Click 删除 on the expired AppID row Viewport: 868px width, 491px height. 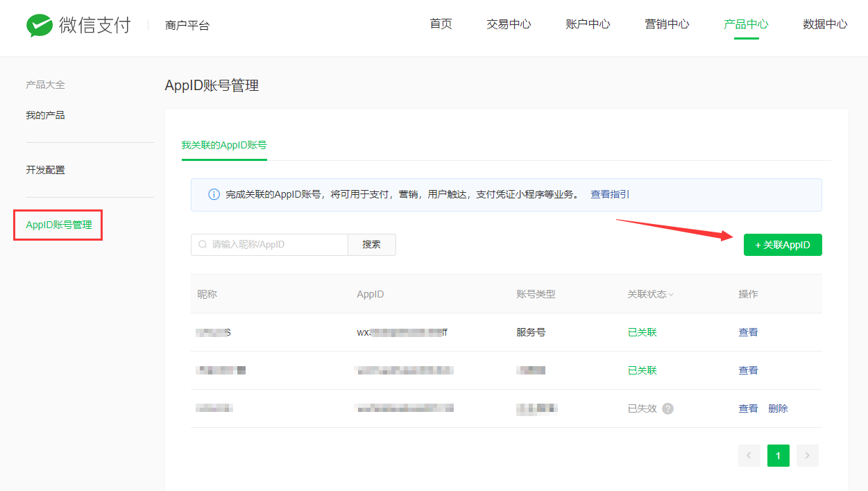(778, 408)
